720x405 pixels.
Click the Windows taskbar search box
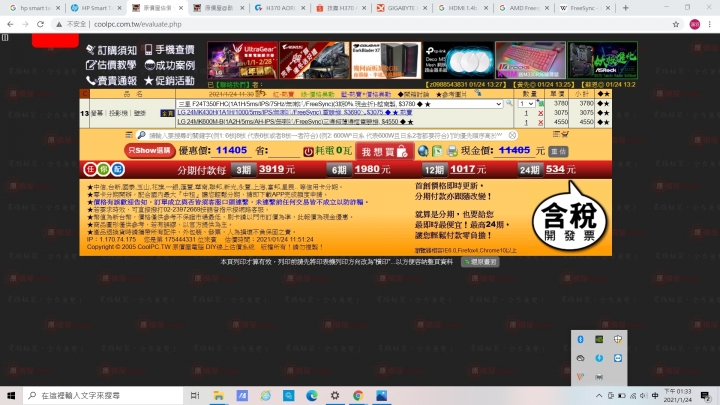(103, 395)
